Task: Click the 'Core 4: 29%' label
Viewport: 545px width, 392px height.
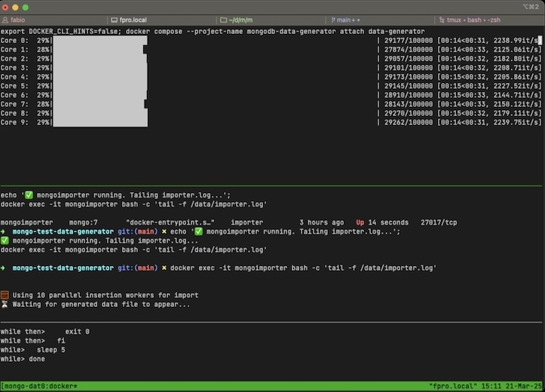Action: [x=25, y=77]
